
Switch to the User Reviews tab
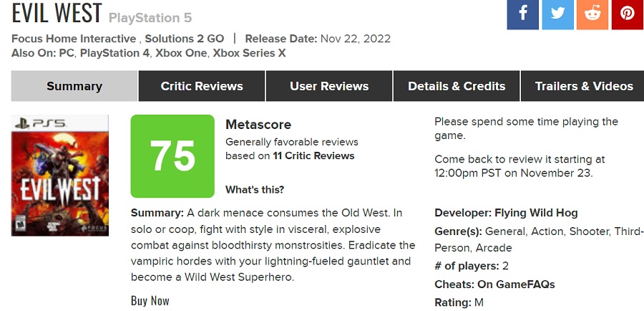pyautogui.click(x=329, y=86)
